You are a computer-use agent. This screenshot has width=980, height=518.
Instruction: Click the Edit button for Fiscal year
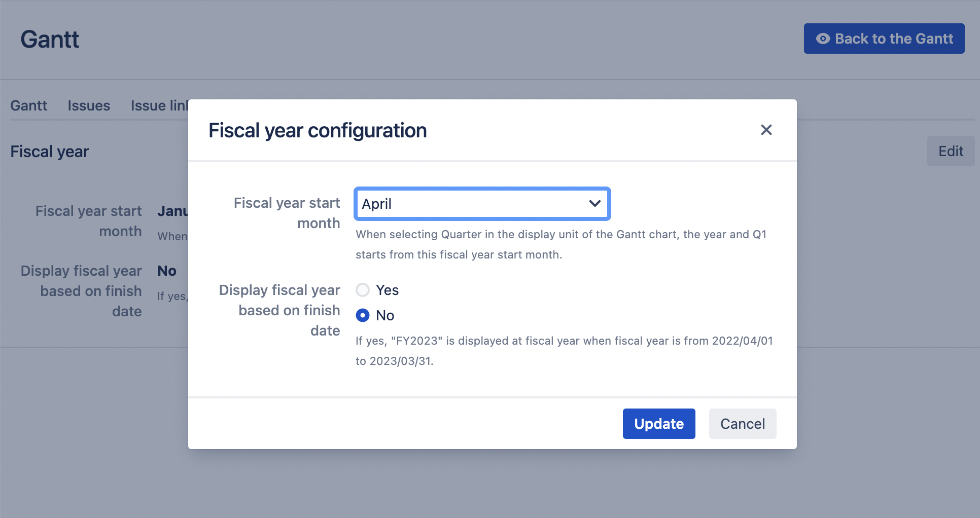click(951, 151)
